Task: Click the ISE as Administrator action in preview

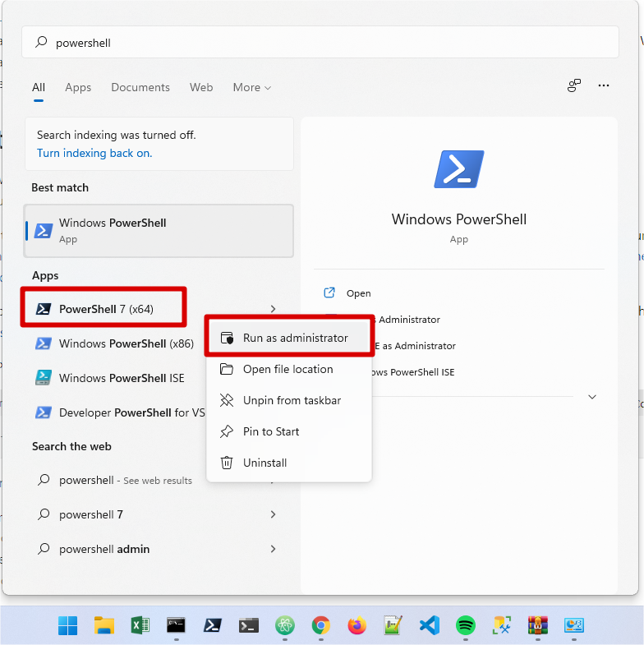Action: coord(416,346)
